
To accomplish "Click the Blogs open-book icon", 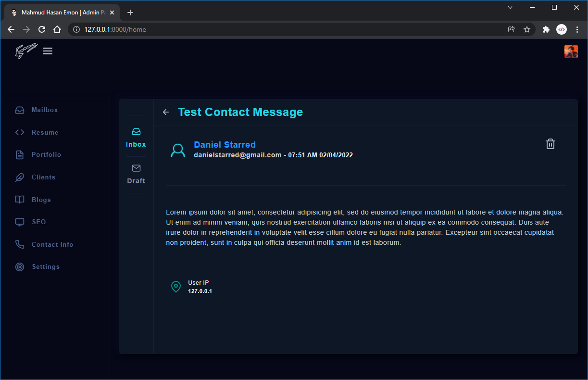I will (x=20, y=200).
